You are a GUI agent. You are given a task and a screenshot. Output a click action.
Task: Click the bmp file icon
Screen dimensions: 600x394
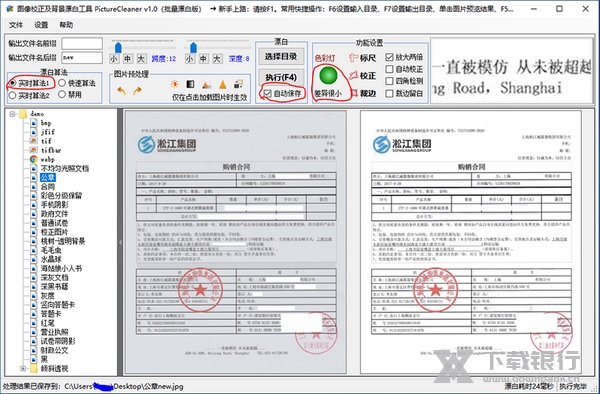tap(34, 123)
